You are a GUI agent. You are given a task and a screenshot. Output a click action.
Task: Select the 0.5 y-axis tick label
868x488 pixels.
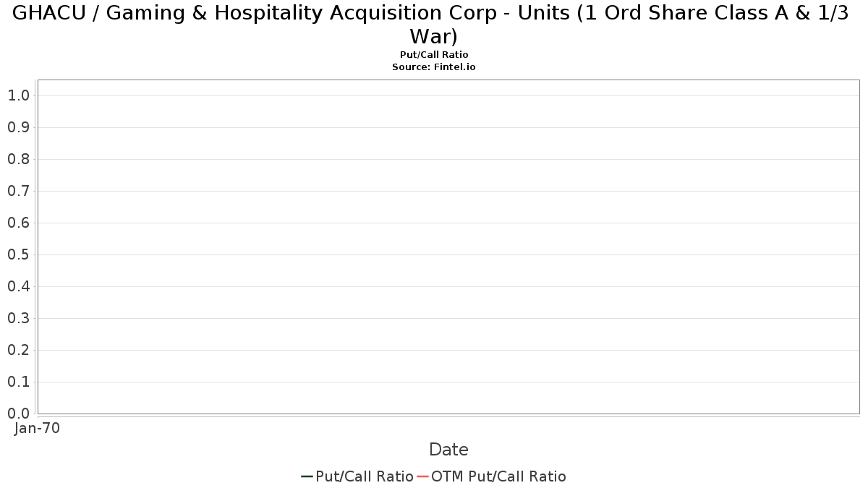19,254
